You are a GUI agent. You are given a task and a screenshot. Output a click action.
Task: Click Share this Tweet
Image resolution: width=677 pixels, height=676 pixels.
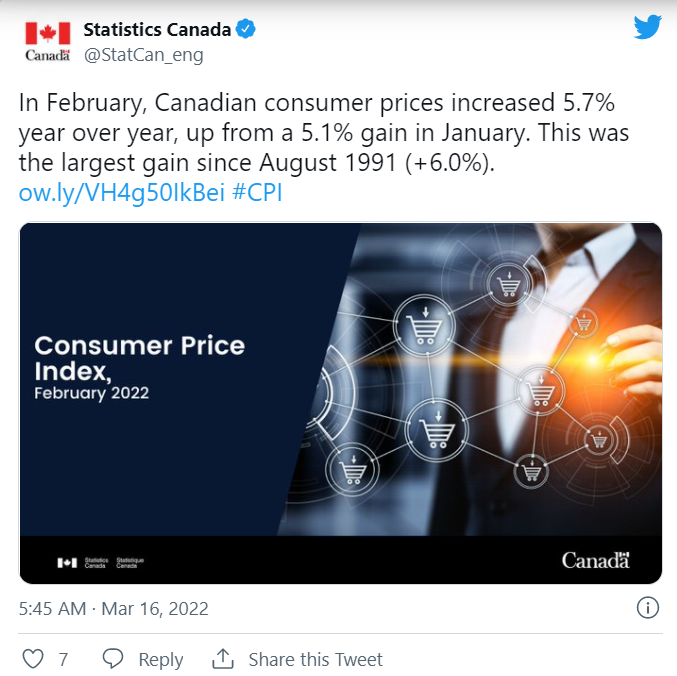pos(315,659)
